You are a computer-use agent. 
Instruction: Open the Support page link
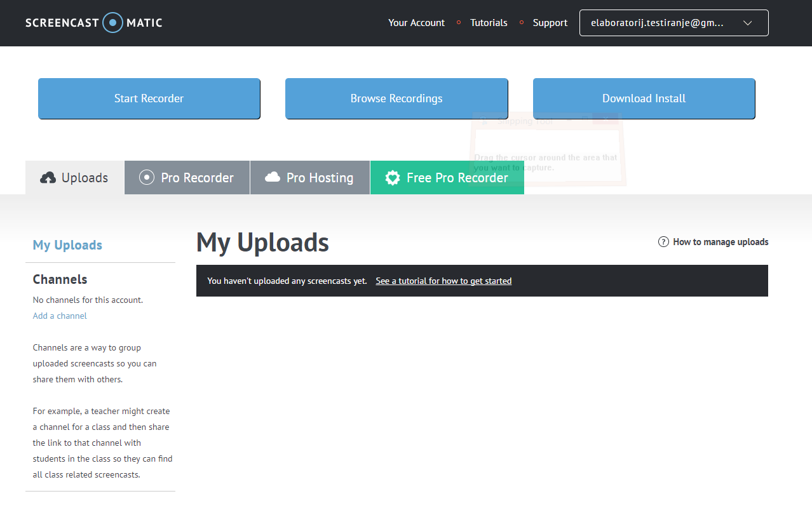pyautogui.click(x=550, y=23)
